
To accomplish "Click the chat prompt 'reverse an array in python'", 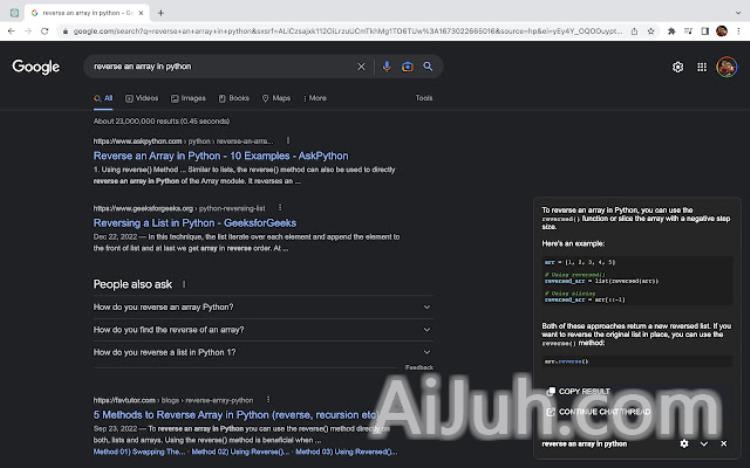I will pos(584,444).
